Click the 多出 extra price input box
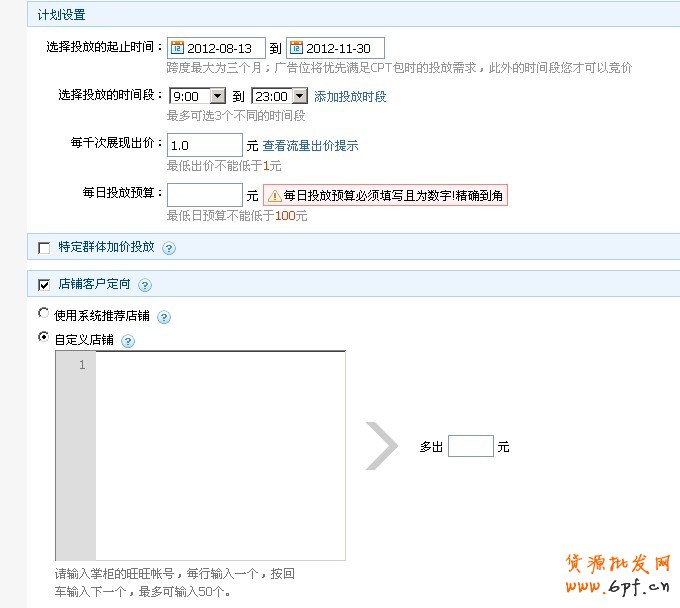The width and height of the screenshot is (680, 608). pos(470,446)
